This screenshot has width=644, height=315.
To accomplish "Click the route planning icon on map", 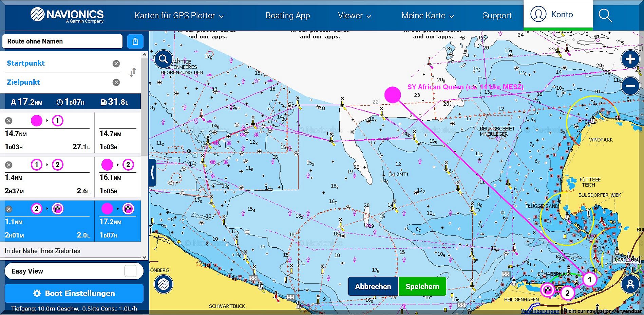I will click(x=630, y=284).
